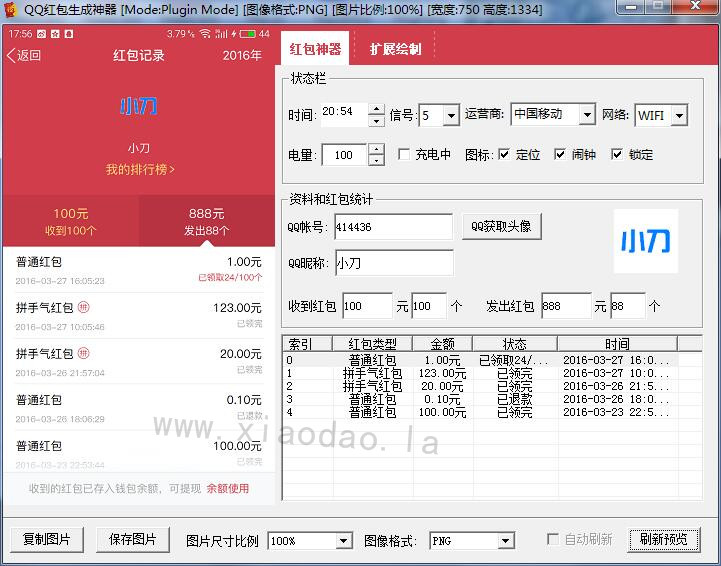Screen dimensions: 721x566
Task: Click the 2016年 year selector in preview
Action: [242, 55]
